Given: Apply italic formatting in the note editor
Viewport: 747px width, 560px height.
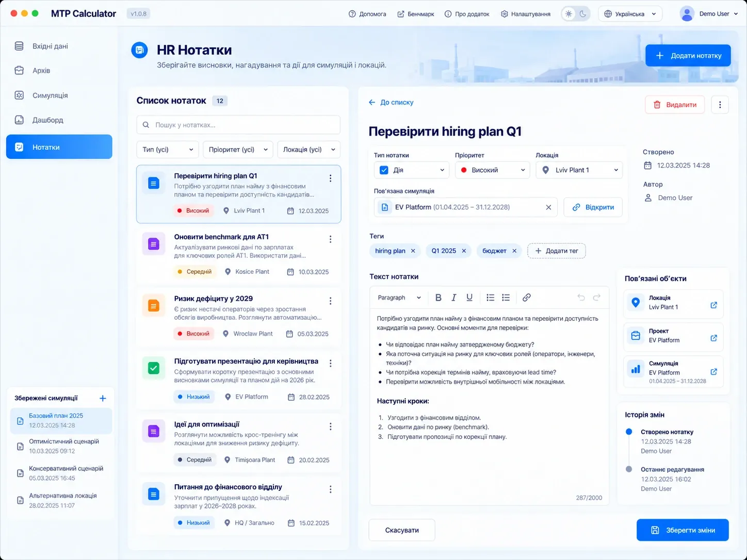Looking at the screenshot, I should click(x=454, y=298).
